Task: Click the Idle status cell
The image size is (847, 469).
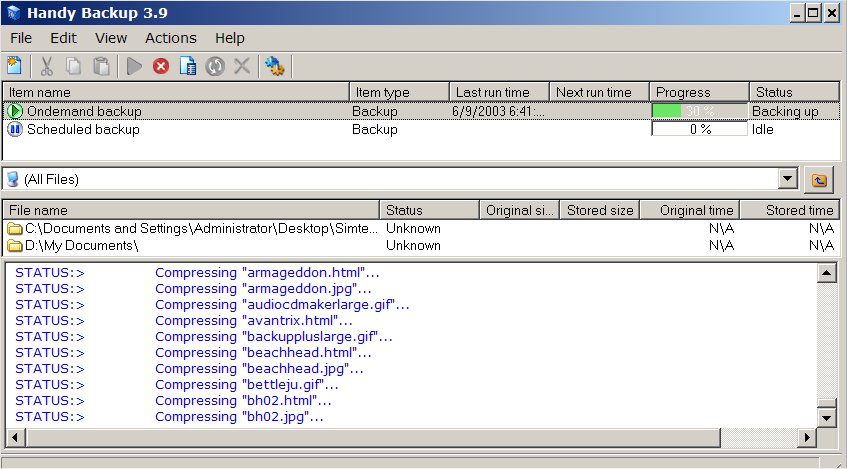Action: pyautogui.click(x=763, y=130)
